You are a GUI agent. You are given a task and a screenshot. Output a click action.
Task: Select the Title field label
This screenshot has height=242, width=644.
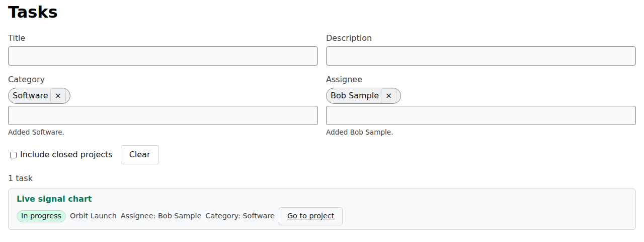pyautogui.click(x=17, y=38)
